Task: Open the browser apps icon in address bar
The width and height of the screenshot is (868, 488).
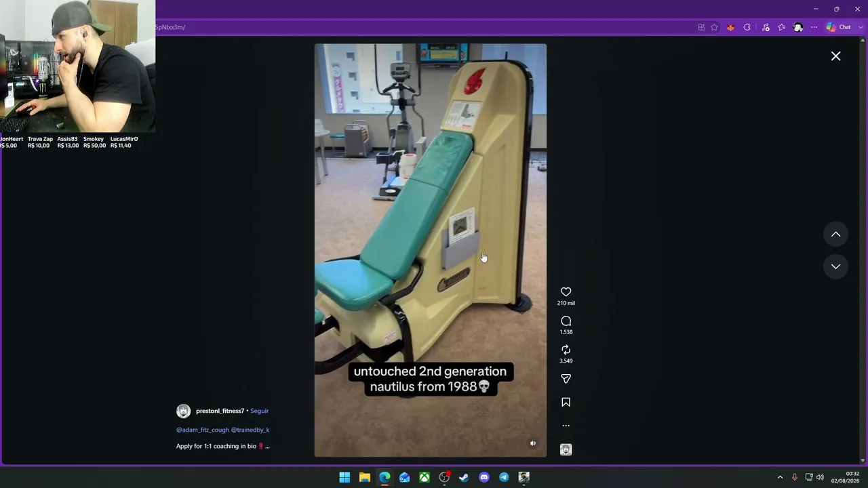Action: pos(701,27)
